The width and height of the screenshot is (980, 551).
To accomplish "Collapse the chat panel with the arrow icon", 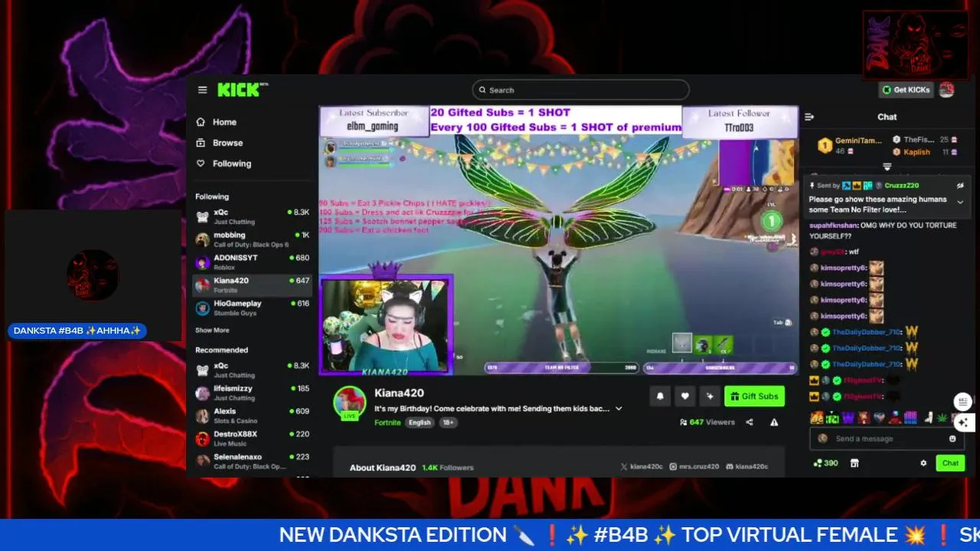I will 809,117.
